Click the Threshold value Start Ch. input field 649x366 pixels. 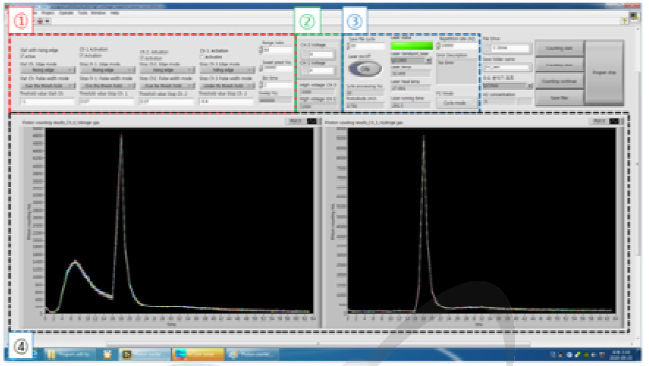[x=47, y=101]
